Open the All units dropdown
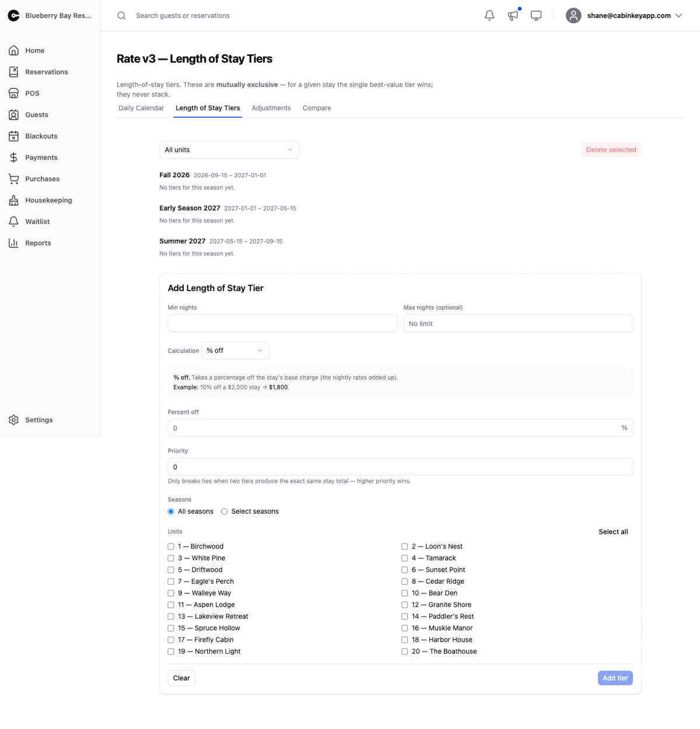 [x=229, y=150]
